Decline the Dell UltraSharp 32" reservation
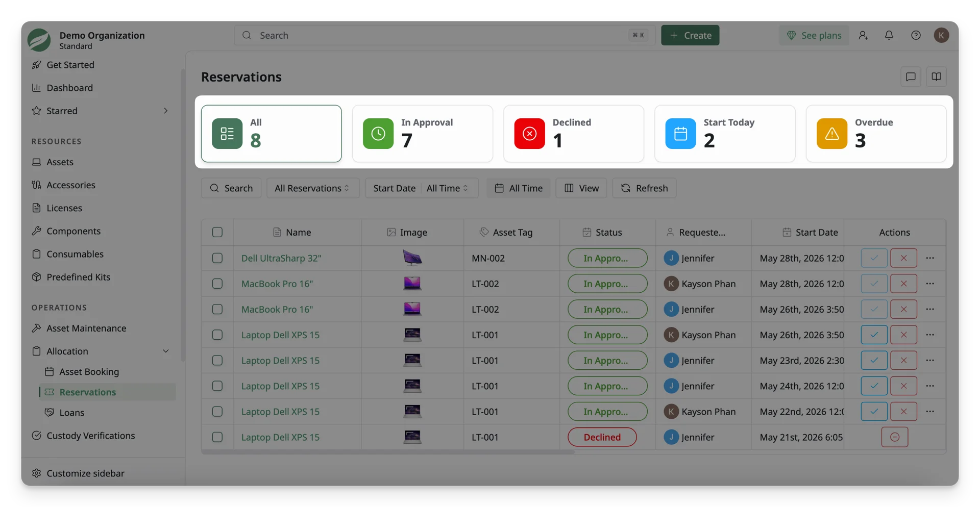Viewport: 980px width, 507px height. coord(903,258)
